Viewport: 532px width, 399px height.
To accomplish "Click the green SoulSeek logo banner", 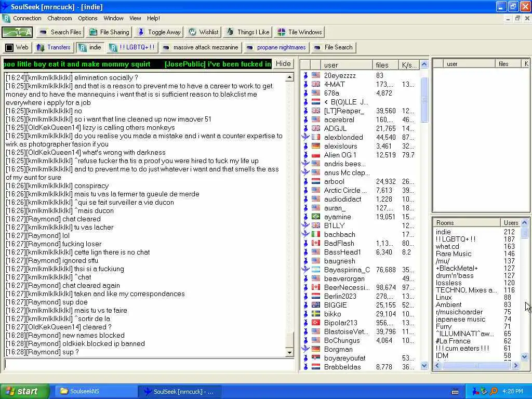I will (x=17, y=32).
